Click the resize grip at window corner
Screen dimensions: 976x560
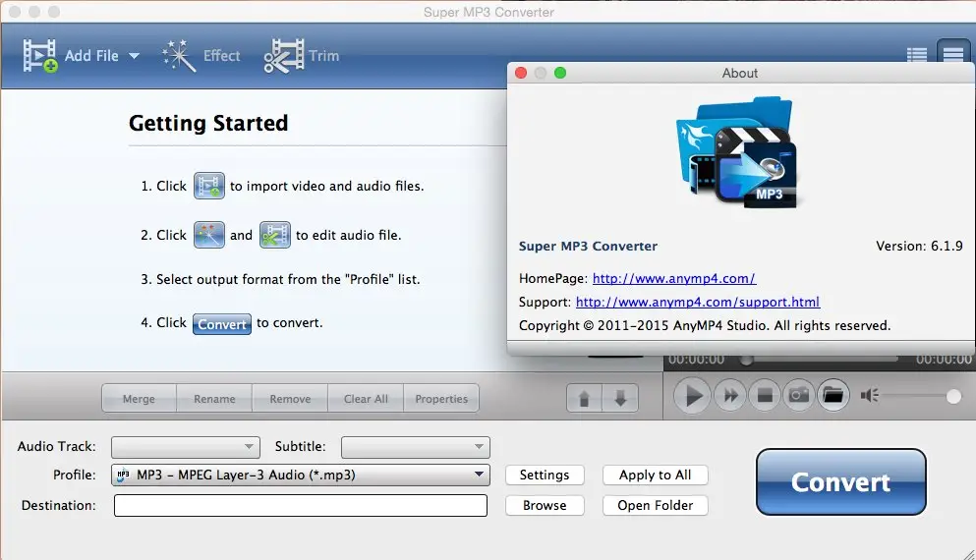(x=968, y=553)
